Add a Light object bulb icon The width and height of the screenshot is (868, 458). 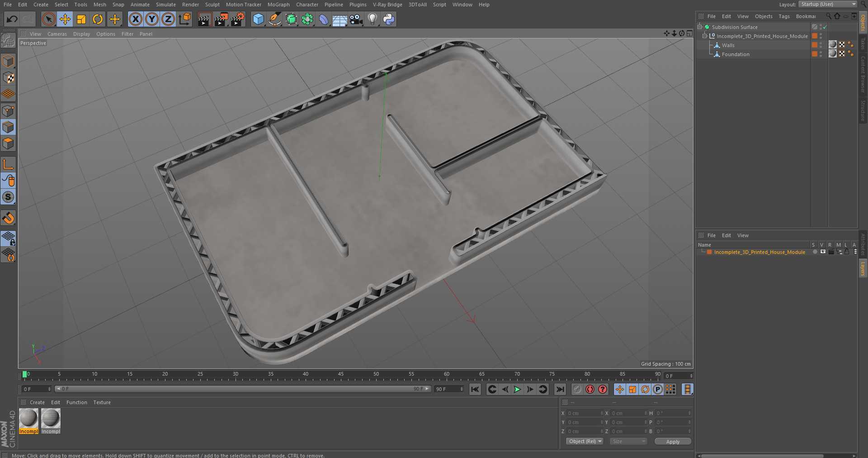pos(373,19)
